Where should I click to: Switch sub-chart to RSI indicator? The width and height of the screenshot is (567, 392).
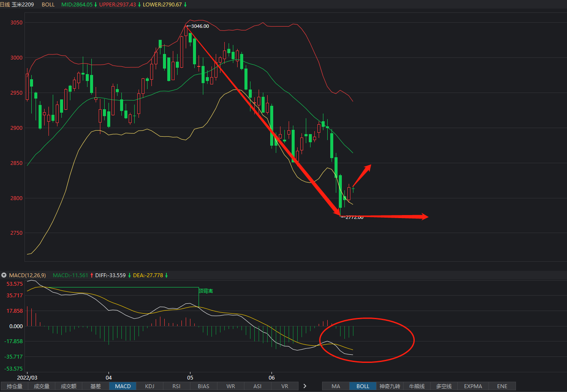[176, 386]
